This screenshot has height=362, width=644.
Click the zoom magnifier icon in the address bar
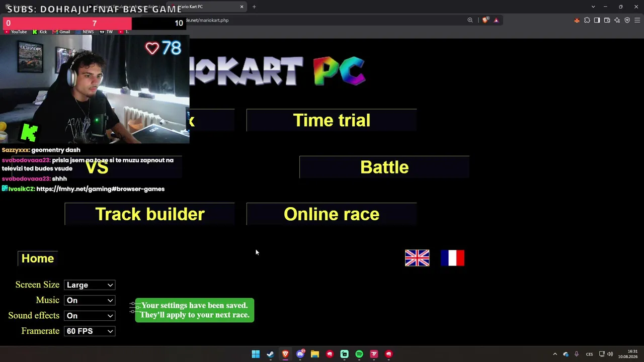pos(470,20)
